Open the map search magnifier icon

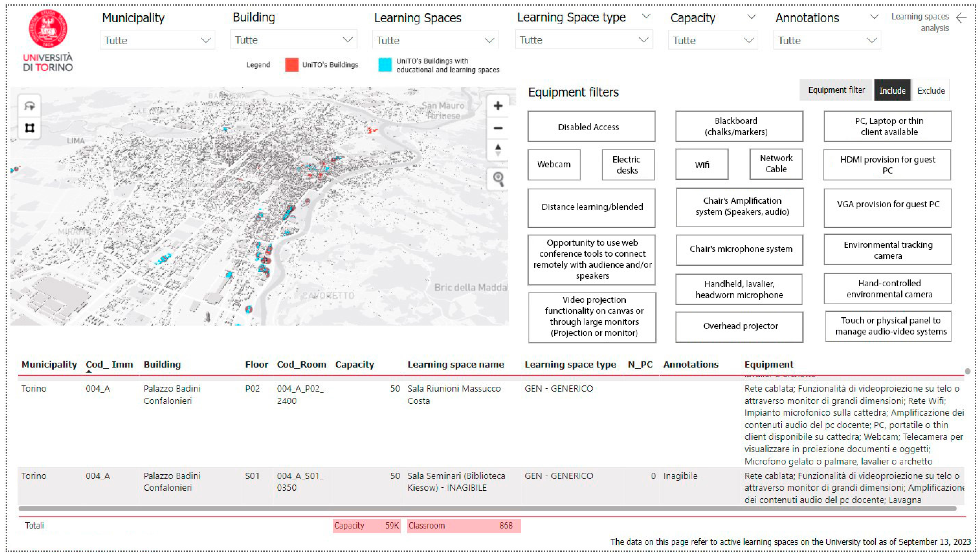[498, 179]
